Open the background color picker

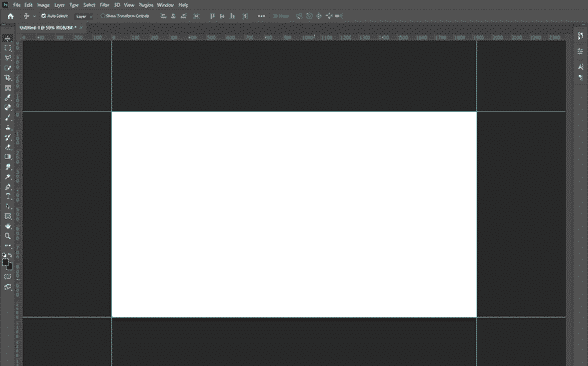(10, 267)
